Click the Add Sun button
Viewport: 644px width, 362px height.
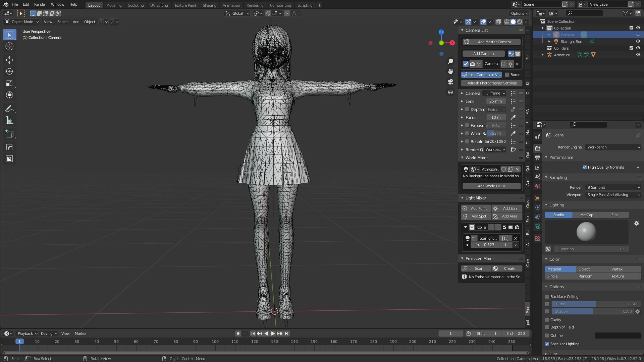(x=507, y=208)
